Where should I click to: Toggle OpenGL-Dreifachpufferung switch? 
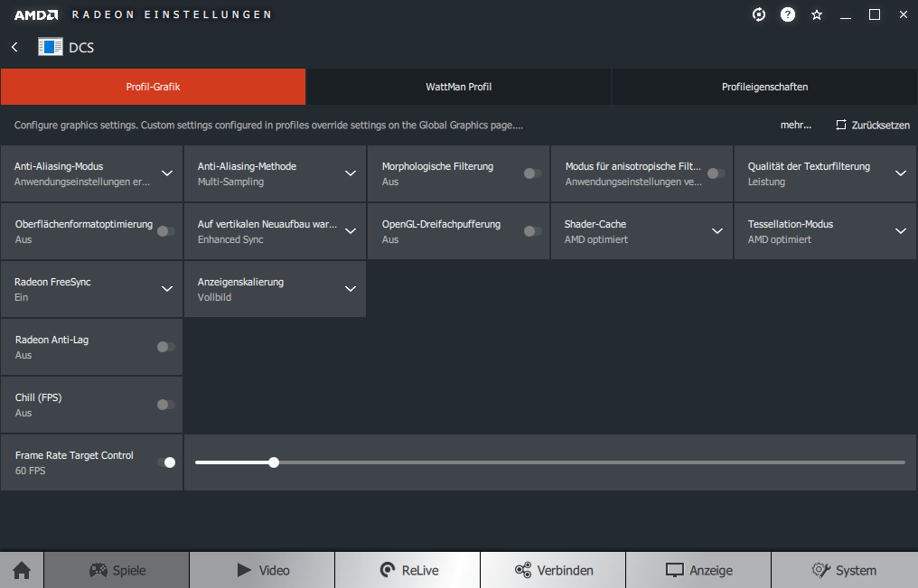point(532,231)
